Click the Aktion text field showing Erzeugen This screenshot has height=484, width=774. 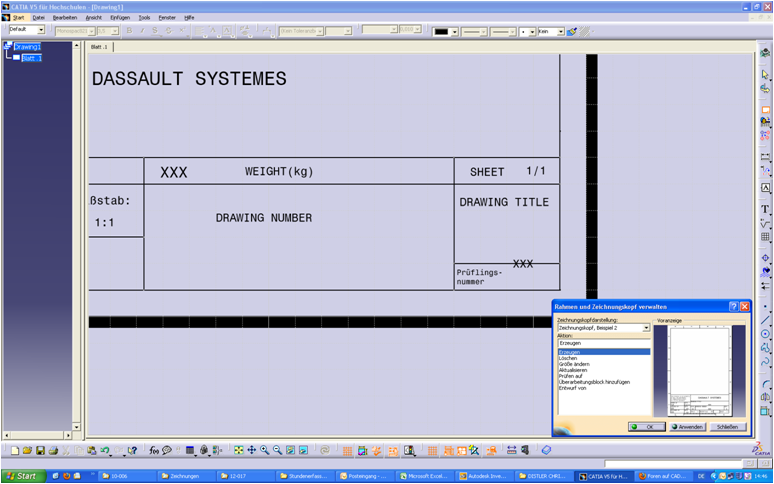click(604, 343)
